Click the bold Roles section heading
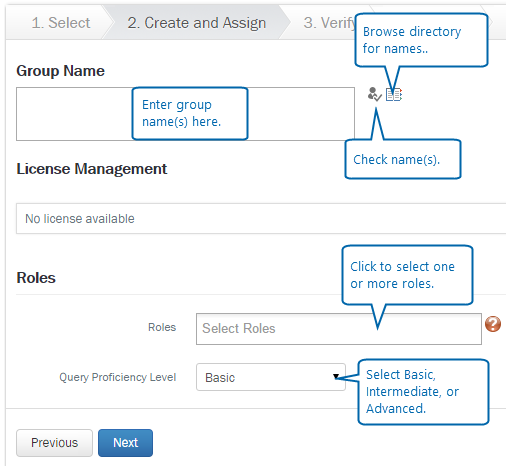 click(x=36, y=278)
